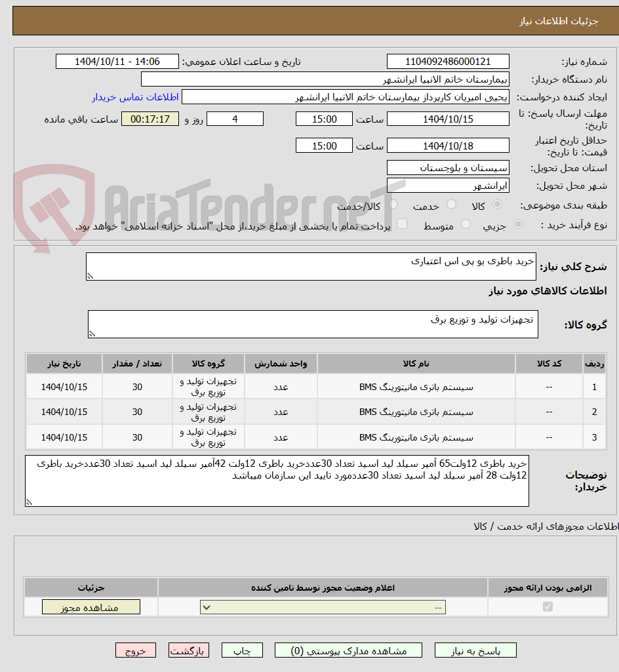Click date 1404/10/15 in row 3

64,437
